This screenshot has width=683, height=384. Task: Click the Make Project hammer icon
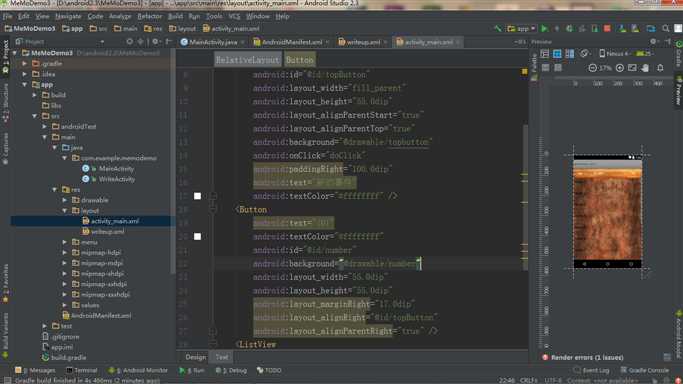497,29
